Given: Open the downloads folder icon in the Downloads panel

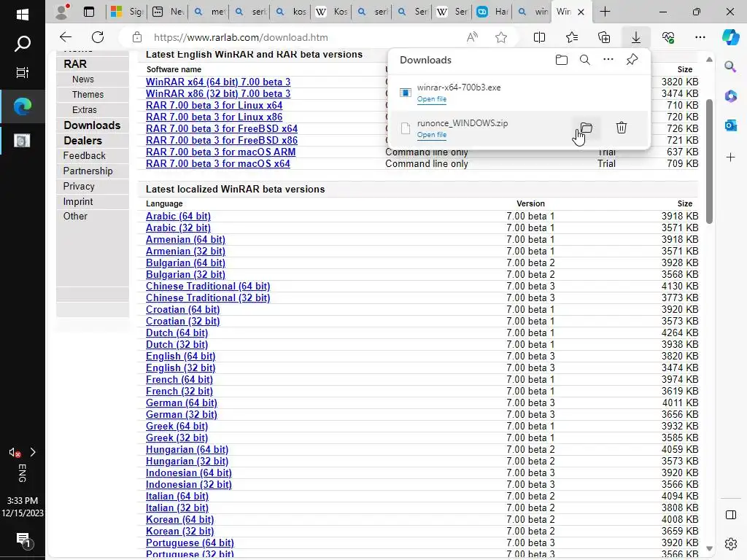Looking at the screenshot, I should click(562, 60).
